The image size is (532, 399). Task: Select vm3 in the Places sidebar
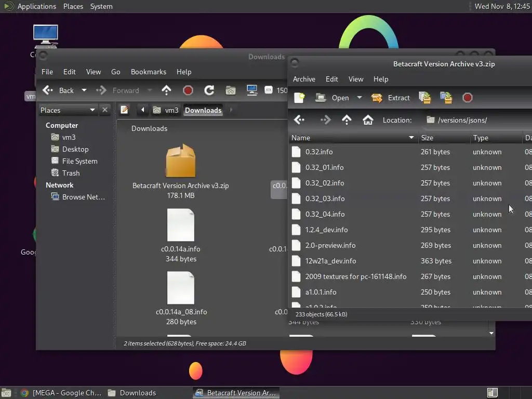coord(63,137)
